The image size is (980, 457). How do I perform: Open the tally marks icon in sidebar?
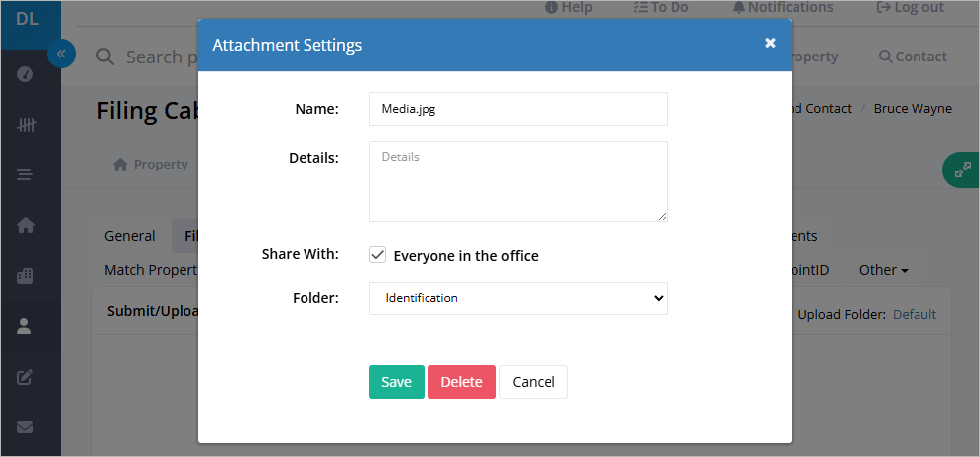tap(26, 125)
